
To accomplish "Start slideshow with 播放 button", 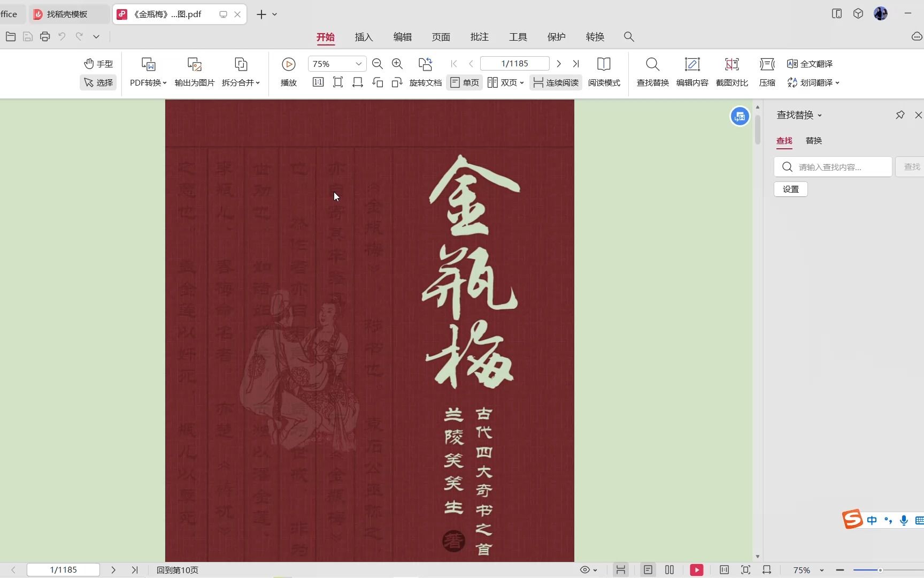I will coord(289,72).
